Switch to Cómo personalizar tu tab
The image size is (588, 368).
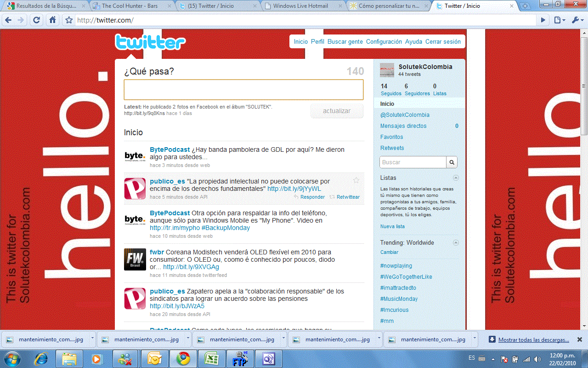(390, 6)
